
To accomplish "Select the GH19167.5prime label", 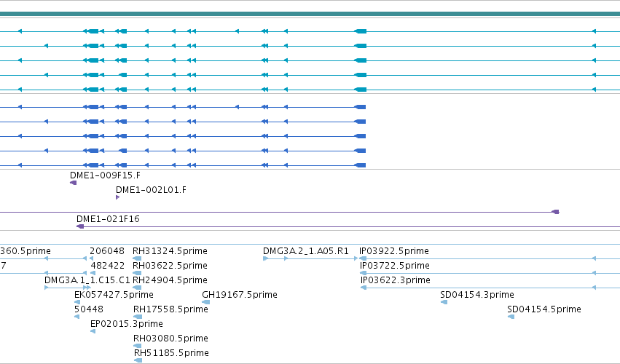I will coord(240,295).
